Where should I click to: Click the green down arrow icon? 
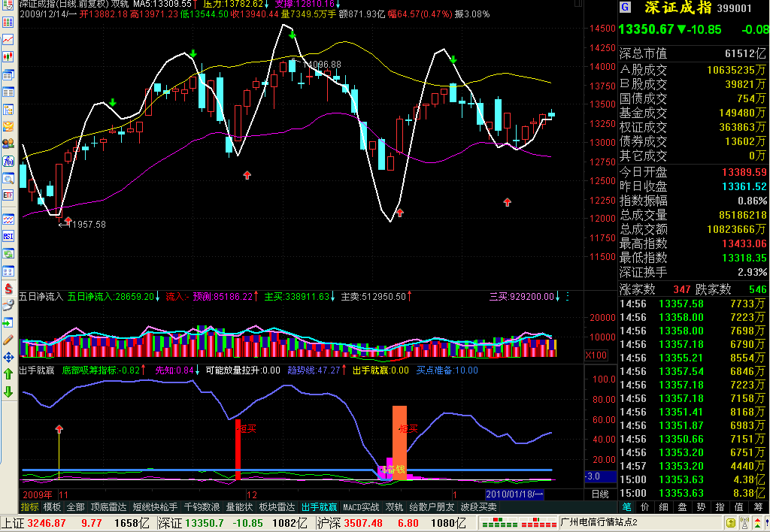click(8, 391)
